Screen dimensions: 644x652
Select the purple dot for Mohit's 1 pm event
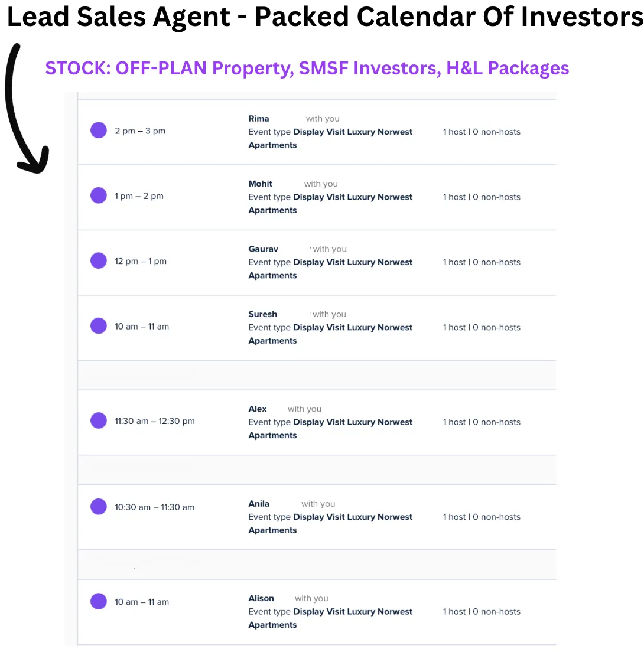(x=99, y=195)
